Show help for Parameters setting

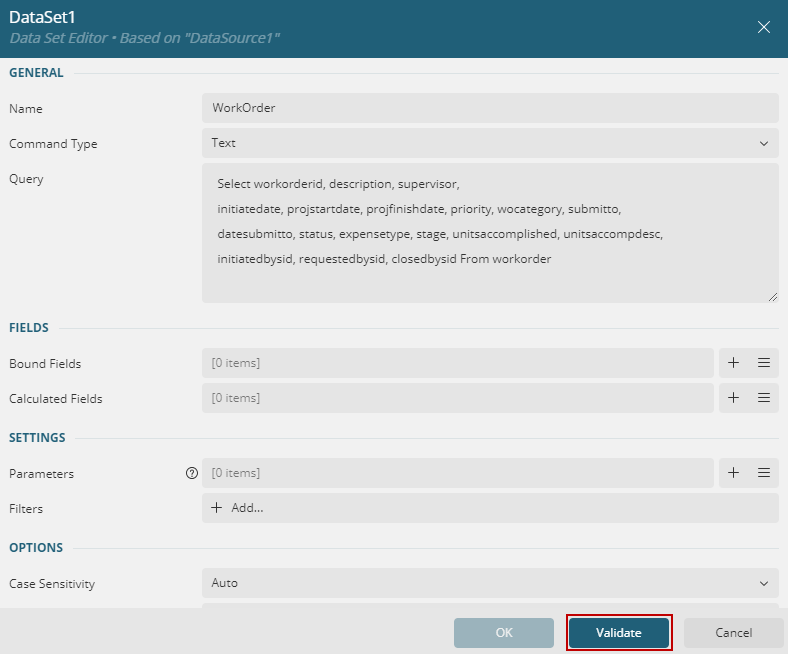coord(192,473)
